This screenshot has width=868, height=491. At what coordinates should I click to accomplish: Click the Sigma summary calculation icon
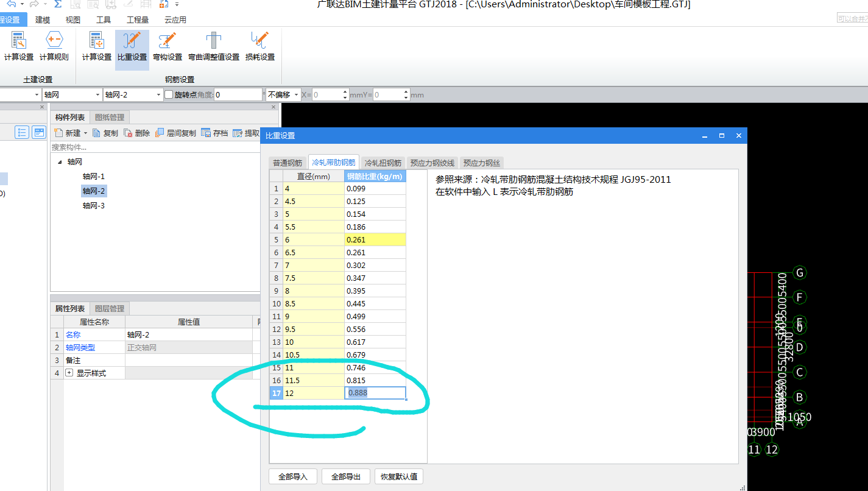pos(57,4)
